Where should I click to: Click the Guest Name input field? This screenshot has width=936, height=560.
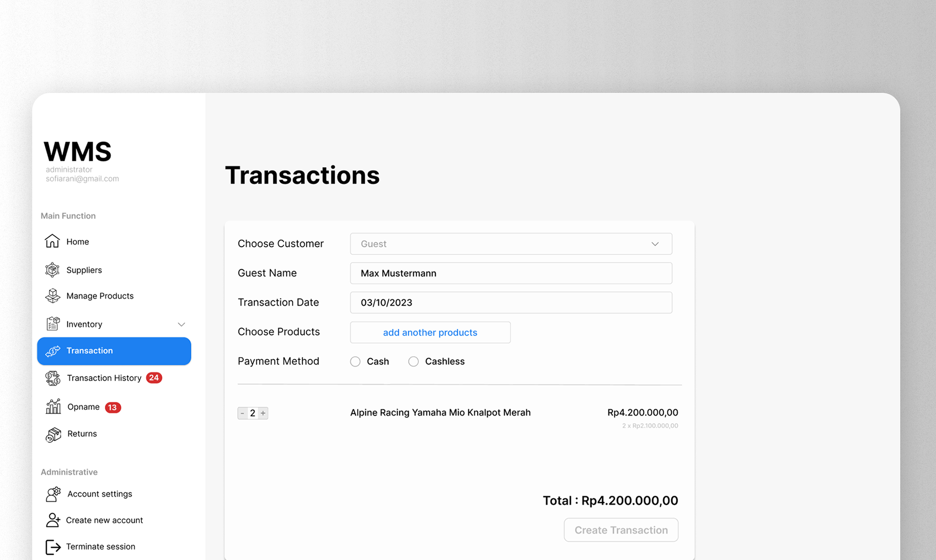pyautogui.click(x=510, y=273)
